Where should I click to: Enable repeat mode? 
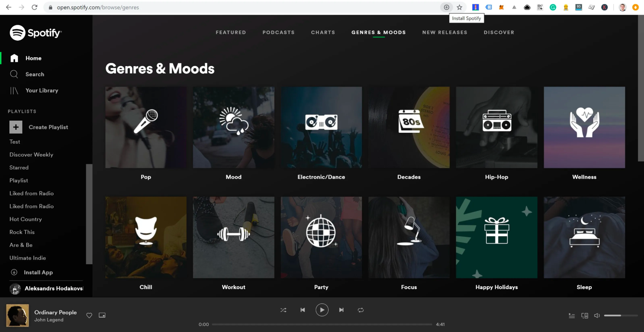[360, 310]
